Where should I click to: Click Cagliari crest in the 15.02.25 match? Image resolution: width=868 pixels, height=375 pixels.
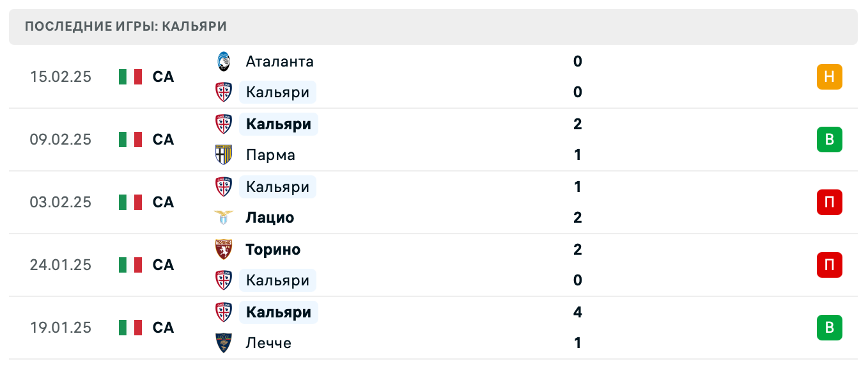click(223, 92)
